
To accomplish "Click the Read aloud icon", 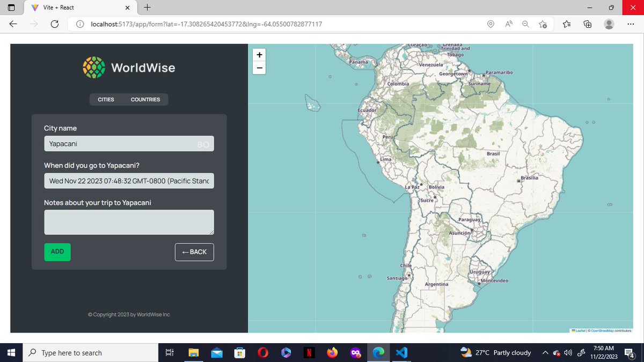I will 508,24.
